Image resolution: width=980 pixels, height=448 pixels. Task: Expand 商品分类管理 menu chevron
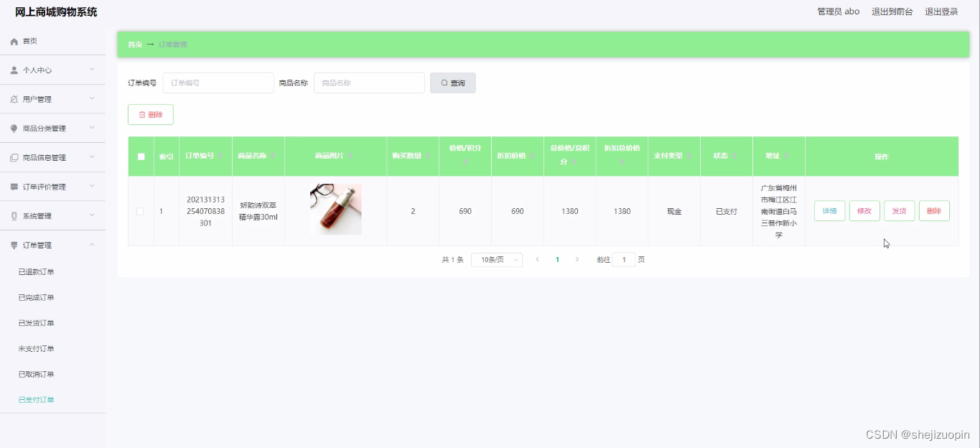tap(92, 128)
